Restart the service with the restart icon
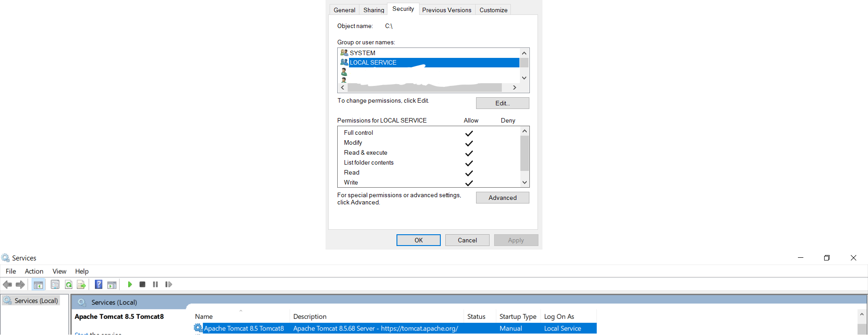The height and width of the screenshot is (336, 868). 169,284
